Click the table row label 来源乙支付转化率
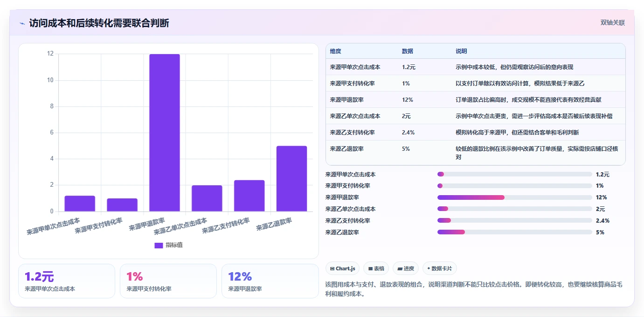Image resolution: width=644 pixels, height=317 pixels. click(x=352, y=133)
